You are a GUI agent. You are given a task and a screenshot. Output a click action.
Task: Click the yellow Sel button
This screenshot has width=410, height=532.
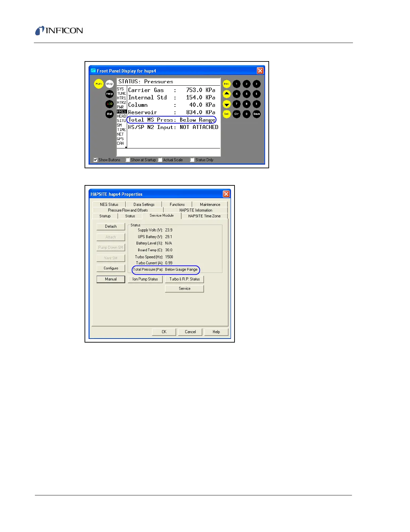coord(227,114)
